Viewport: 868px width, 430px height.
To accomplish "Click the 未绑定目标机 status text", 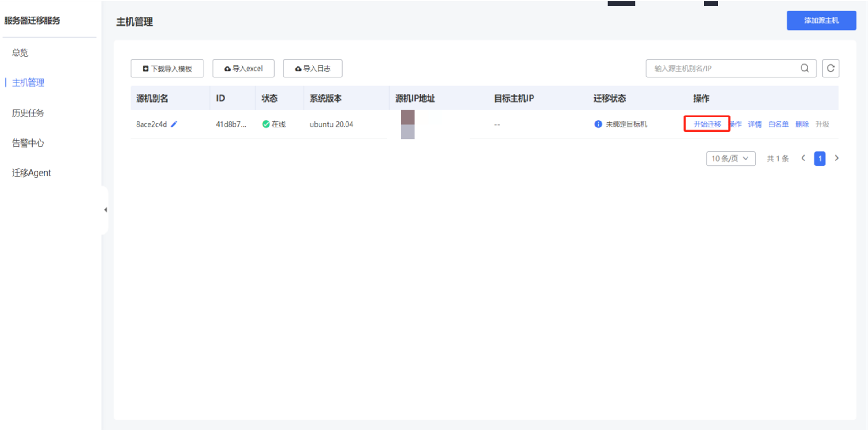I will coord(626,124).
